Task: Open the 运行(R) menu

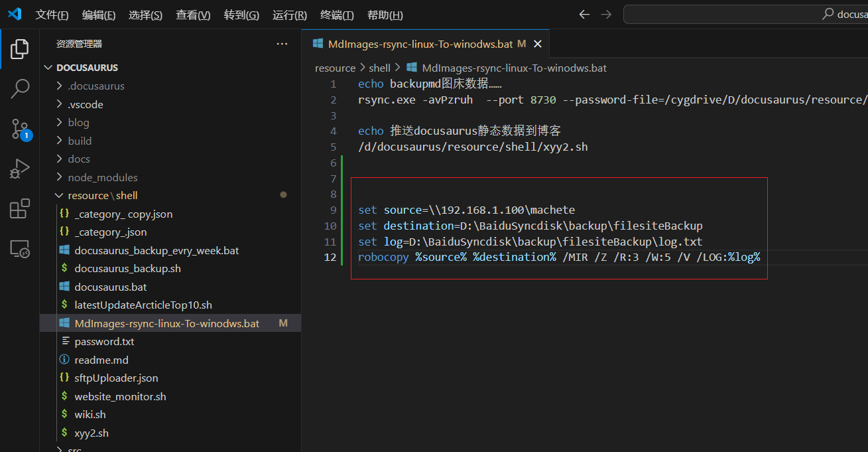Action: pos(290,15)
